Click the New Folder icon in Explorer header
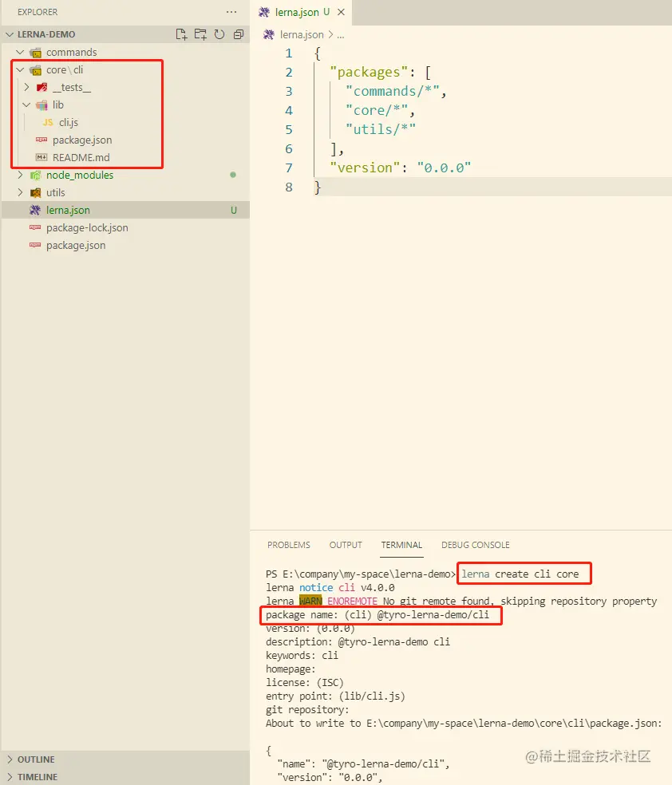 pos(200,34)
